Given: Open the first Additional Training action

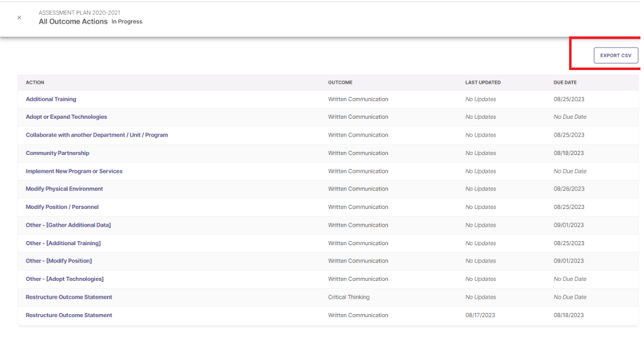Looking at the screenshot, I should tap(51, 99).
